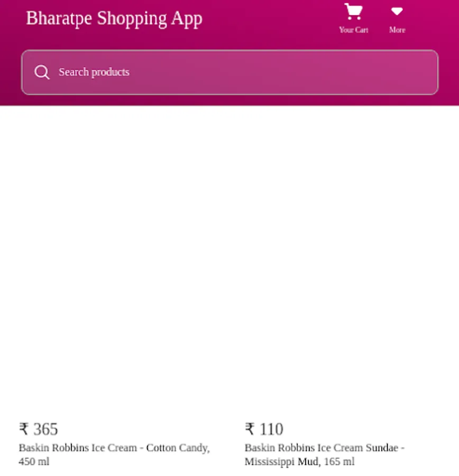Select the ₹ 110 price label
This screenshot has width=459, height=476.
pos(264,429)
